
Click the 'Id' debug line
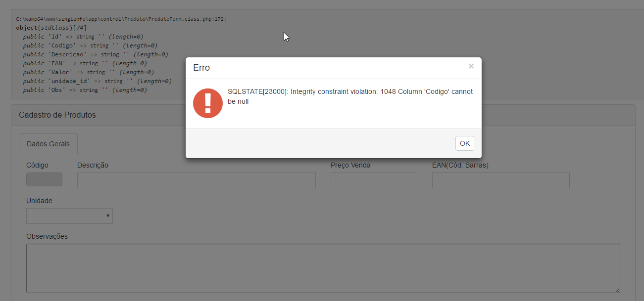[83, 37]
